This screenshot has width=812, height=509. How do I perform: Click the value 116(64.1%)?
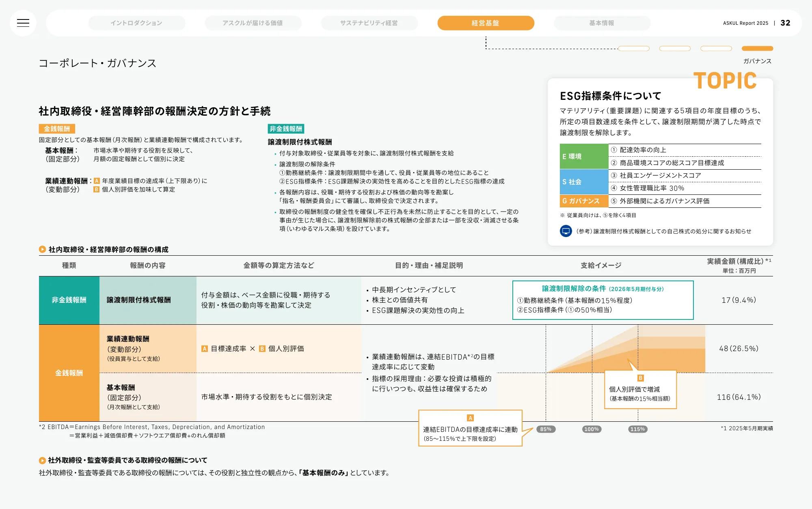point(739,397)
